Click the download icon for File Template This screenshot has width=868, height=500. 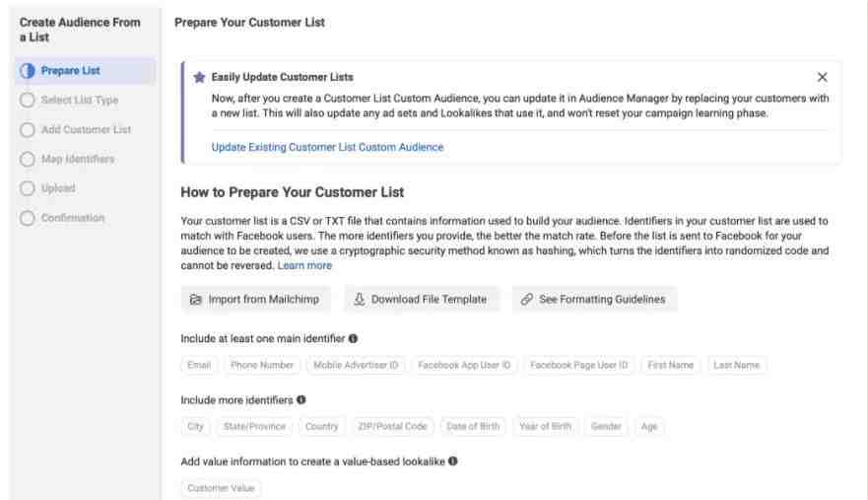click(x=360, y=300)
